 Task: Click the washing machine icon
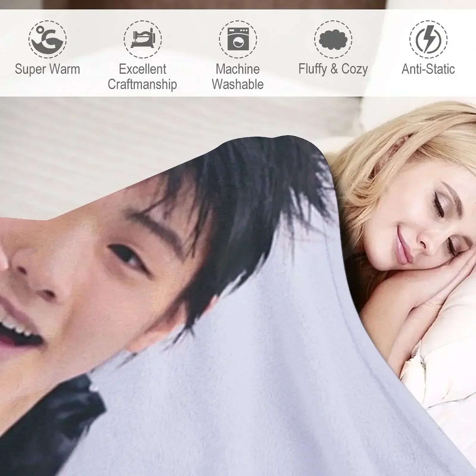tap(238, 39)
